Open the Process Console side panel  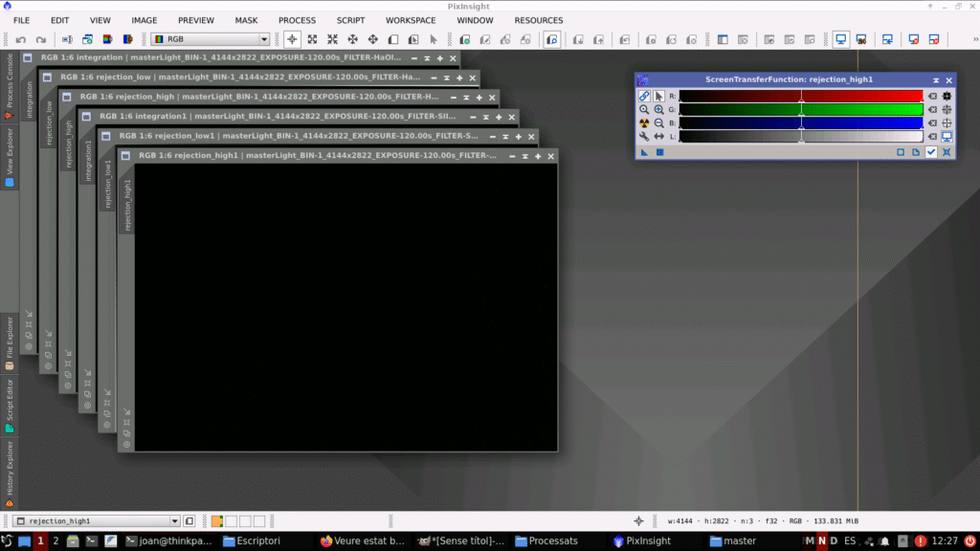point(10,86)
